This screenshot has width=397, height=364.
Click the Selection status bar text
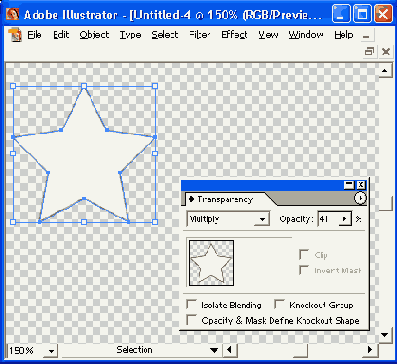(x=134, y=350)
